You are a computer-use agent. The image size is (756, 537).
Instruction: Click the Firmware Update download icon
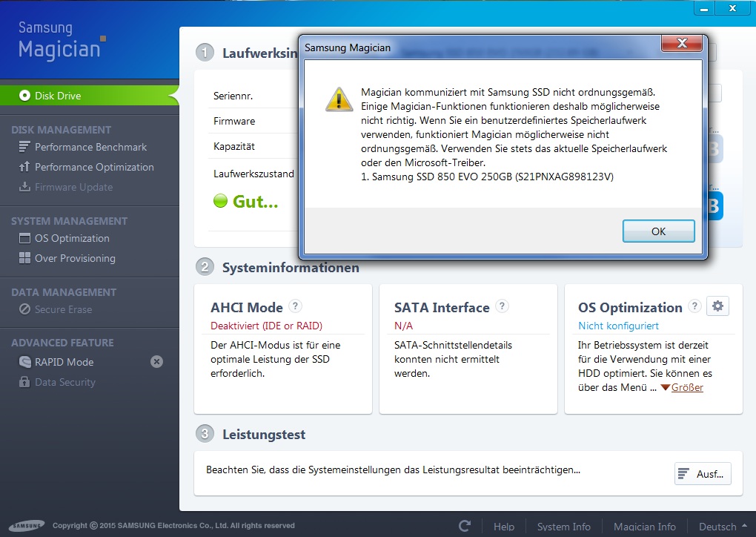(x=24, y=187)
